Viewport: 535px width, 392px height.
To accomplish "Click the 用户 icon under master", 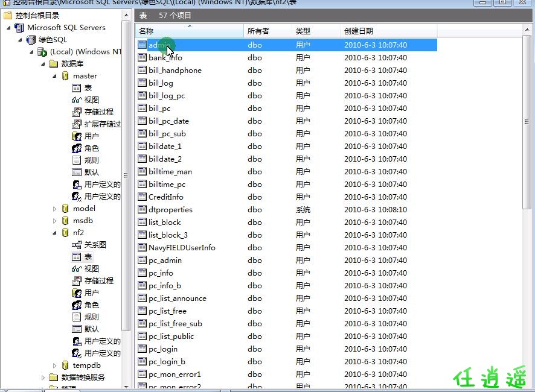I will [x=77, y=136].
